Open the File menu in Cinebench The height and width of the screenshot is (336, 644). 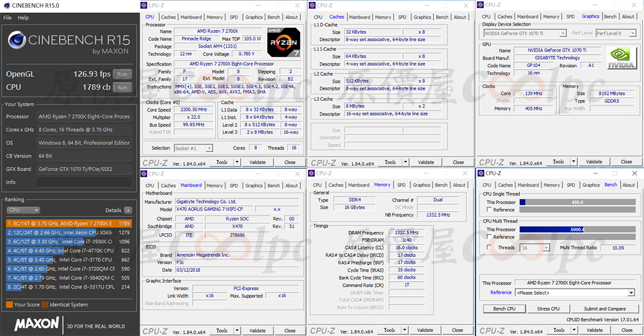[x=8, y=18]
